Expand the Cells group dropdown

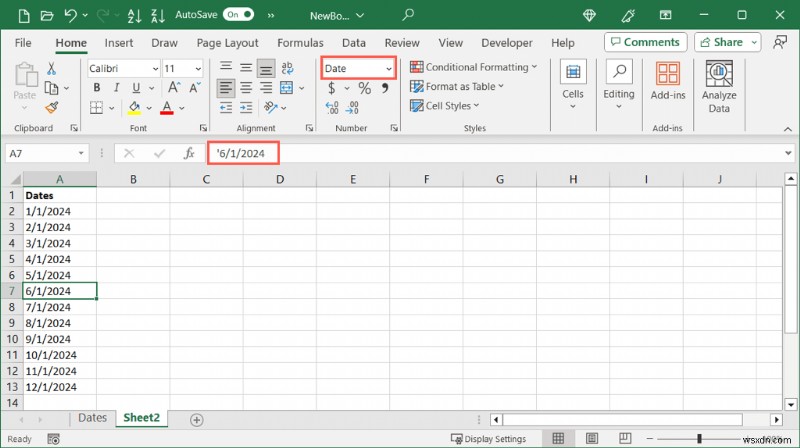572,106
